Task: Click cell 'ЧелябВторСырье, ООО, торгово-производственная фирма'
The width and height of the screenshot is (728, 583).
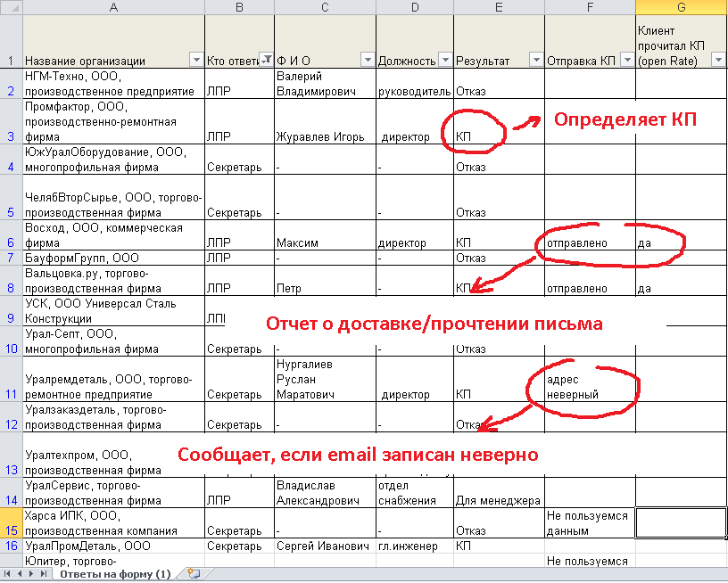Action: pyautogui.click(x=113, y=197)
